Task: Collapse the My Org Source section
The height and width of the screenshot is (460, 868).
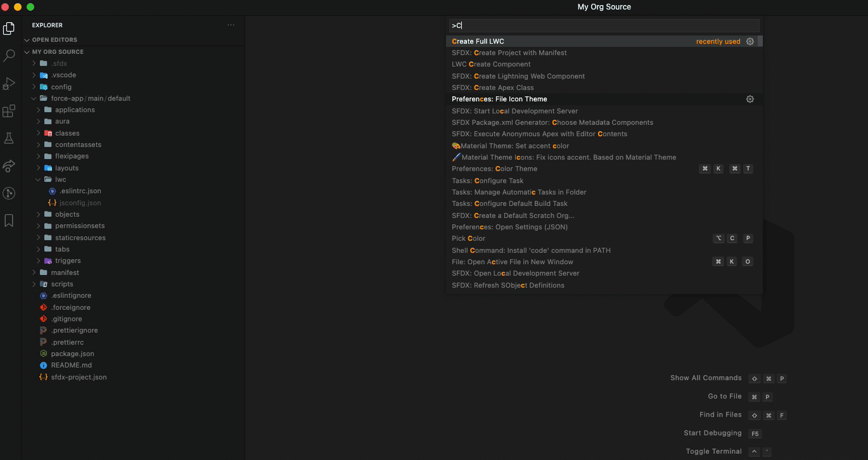Action: click(27, 52)
